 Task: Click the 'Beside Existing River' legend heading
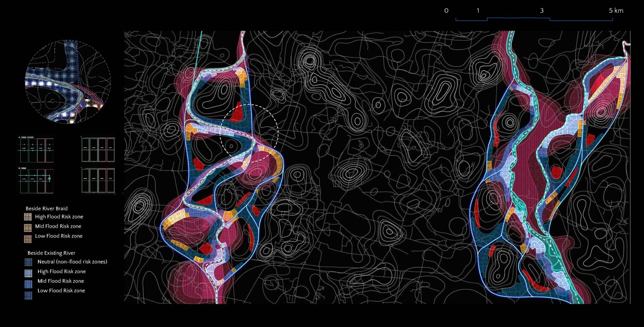(51, 253)
